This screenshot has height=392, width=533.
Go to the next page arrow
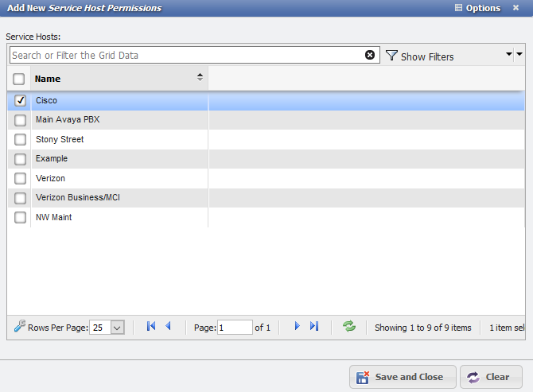tap(297, 326)
